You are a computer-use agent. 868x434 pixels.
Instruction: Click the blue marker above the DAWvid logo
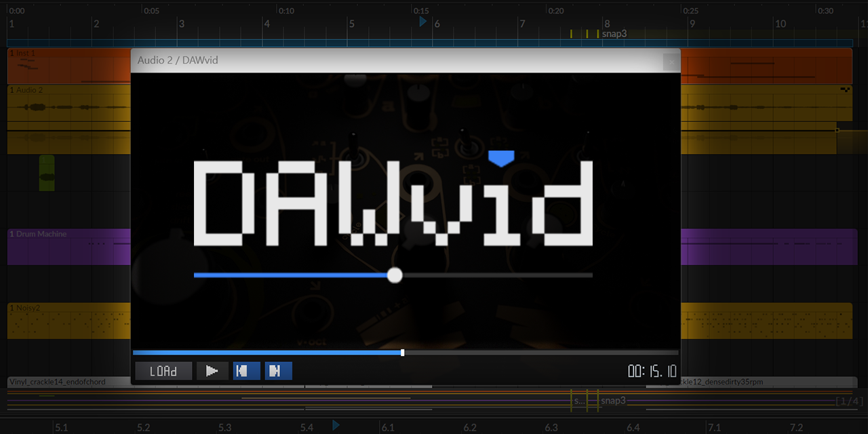point(501,159)
